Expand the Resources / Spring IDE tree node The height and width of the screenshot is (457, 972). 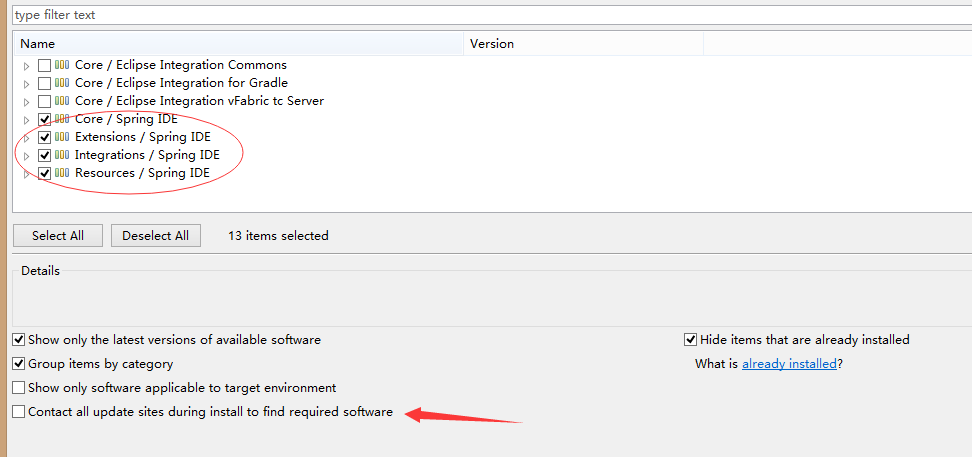click(x=26, y=174)
